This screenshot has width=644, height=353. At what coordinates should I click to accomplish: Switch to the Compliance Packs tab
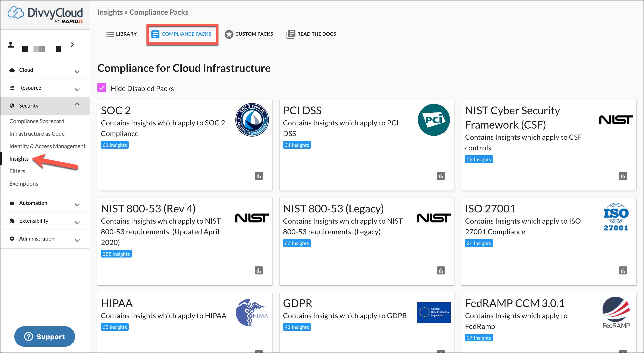tap(182, 34)
